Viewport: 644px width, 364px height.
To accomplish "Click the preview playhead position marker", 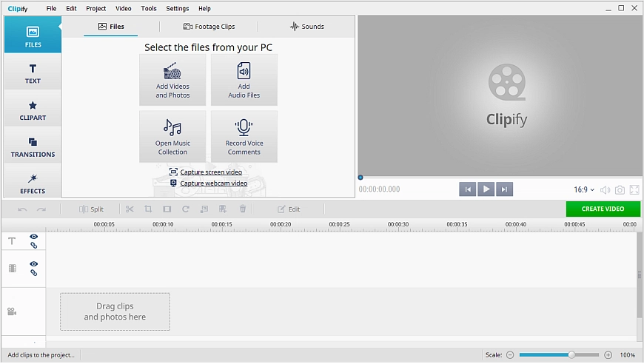I will point(360,178).
